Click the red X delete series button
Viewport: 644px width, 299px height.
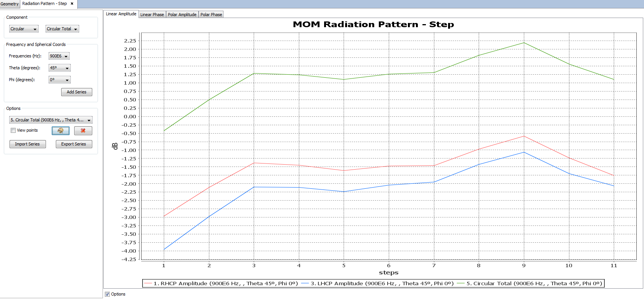(83, 131)
